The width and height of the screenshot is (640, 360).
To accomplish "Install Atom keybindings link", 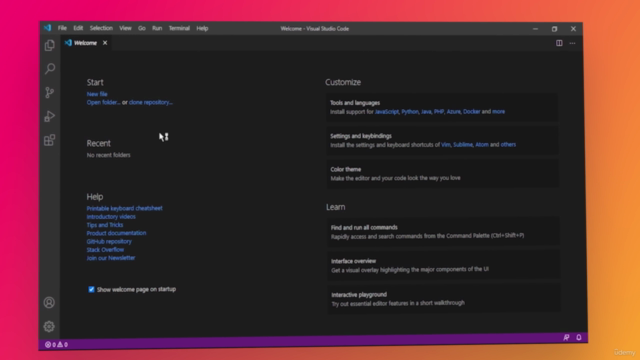I will pos(482,144).
